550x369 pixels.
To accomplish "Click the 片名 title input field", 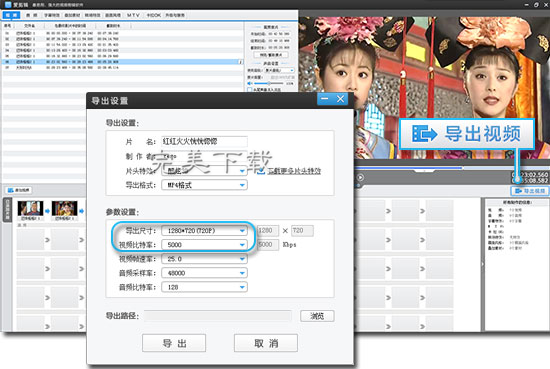I will [204, 141].
